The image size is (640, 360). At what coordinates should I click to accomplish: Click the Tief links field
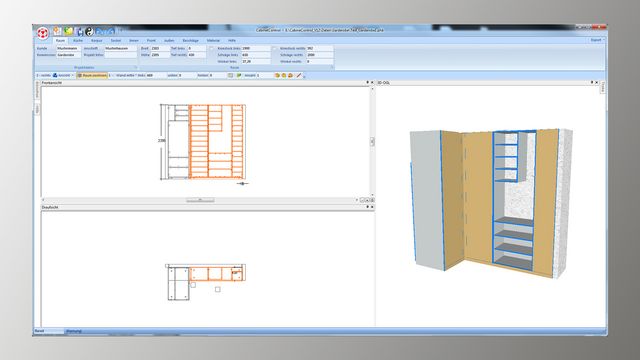(196, 48)
